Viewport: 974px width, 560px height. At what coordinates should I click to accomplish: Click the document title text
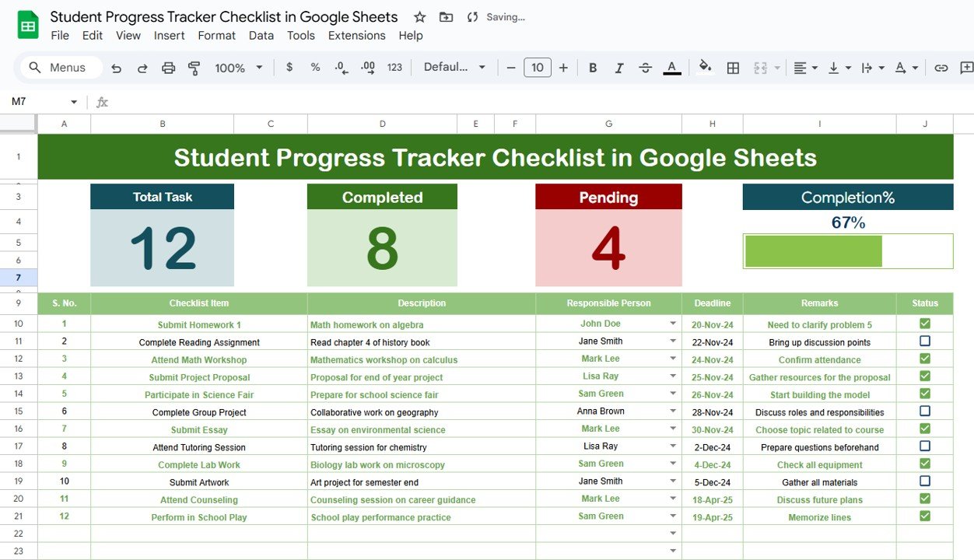[x=224, y=17]
